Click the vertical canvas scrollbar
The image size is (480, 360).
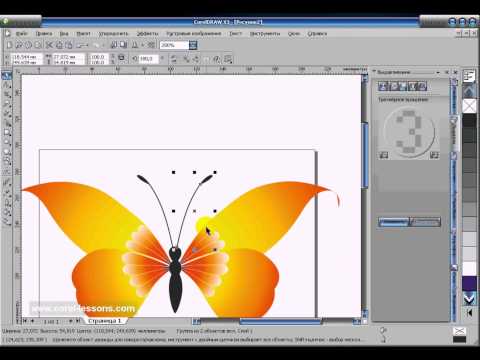pyautogui.click(x=365, y=155)
